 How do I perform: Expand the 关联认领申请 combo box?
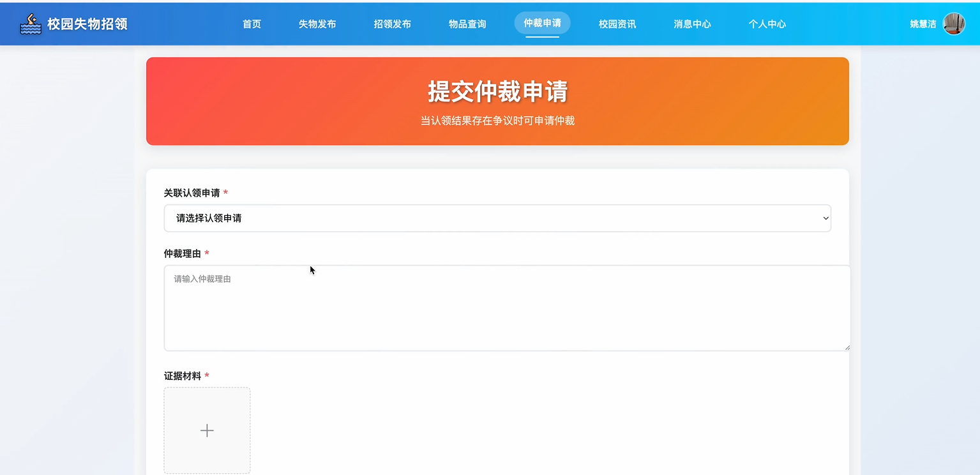[x=498, y=218]
